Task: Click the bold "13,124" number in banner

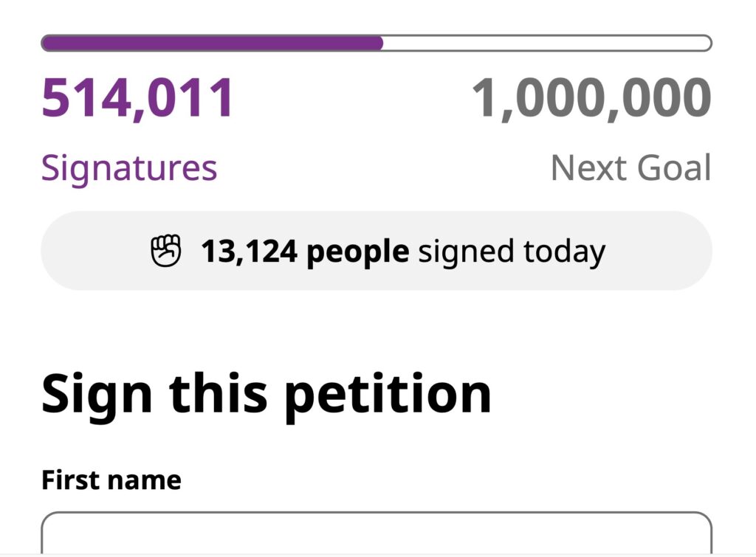Action: [250, 252]
